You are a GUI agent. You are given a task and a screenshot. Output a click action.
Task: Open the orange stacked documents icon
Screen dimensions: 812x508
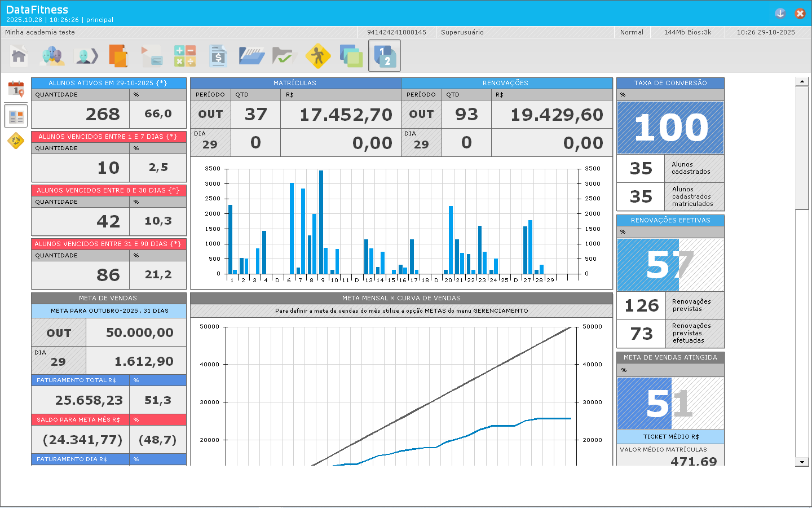click(118, 56)
